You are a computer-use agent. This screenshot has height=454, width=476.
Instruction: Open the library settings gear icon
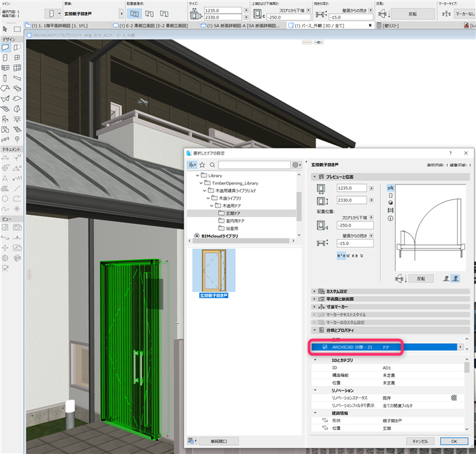tap(296, 165)
